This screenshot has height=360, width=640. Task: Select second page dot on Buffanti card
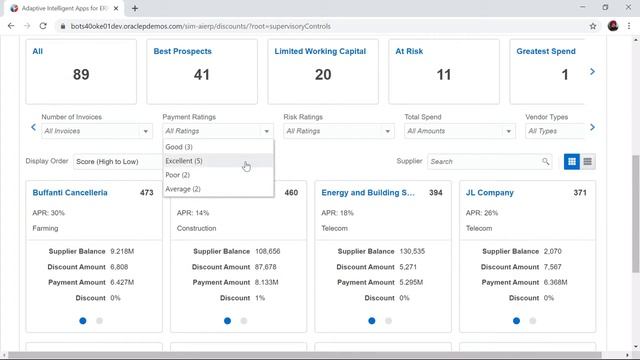(x=99, y=321)
